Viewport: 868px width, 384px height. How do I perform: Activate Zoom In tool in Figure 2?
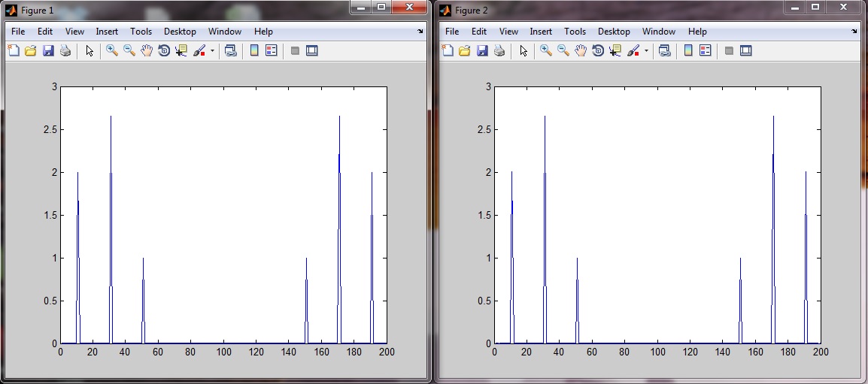pyautogui.click(x=546, y=51)
